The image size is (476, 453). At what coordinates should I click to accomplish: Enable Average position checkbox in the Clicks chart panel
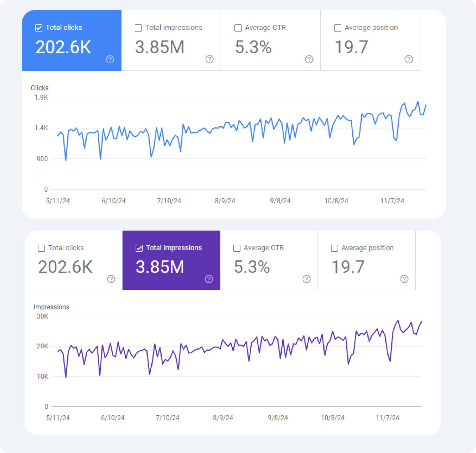tap(338, 28)
